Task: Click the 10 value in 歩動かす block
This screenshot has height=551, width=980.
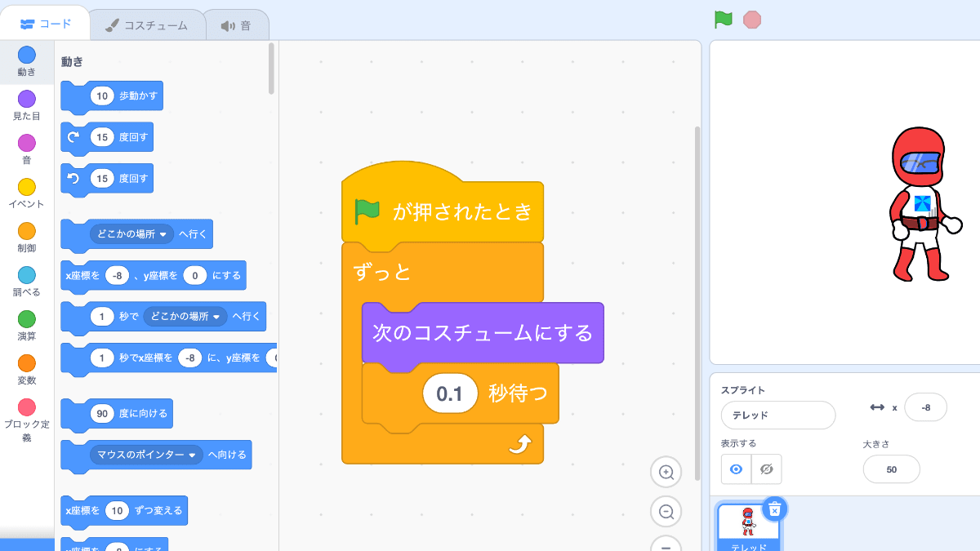Action: click(x=102, y=96)
